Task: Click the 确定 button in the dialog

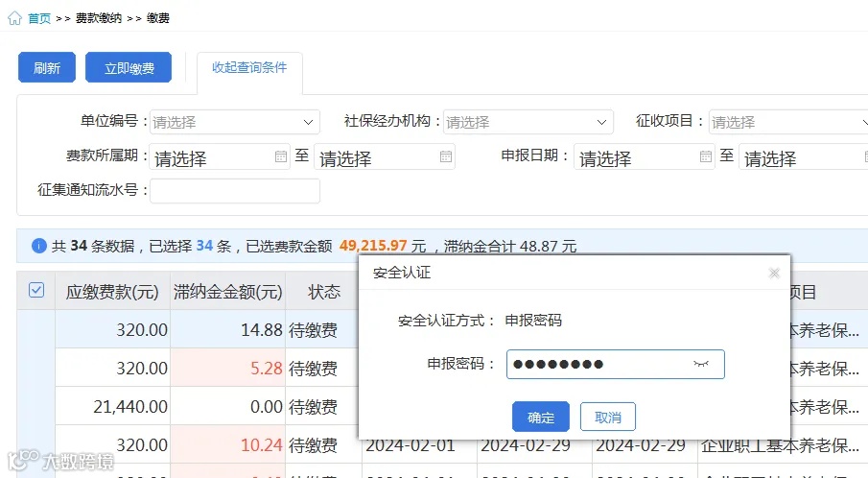Action: [541, 417]
